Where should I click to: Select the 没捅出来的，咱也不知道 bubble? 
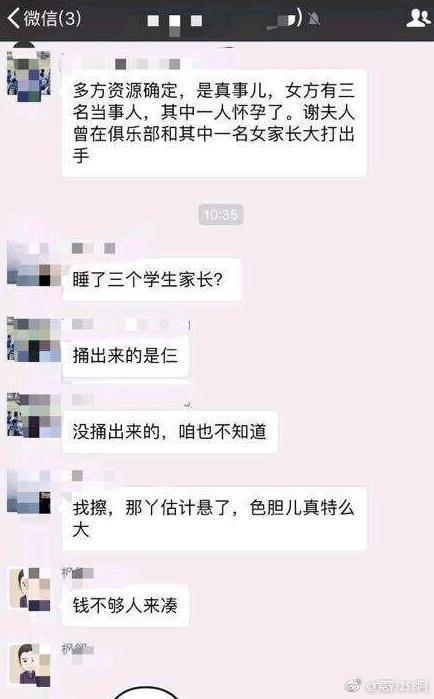170,432
